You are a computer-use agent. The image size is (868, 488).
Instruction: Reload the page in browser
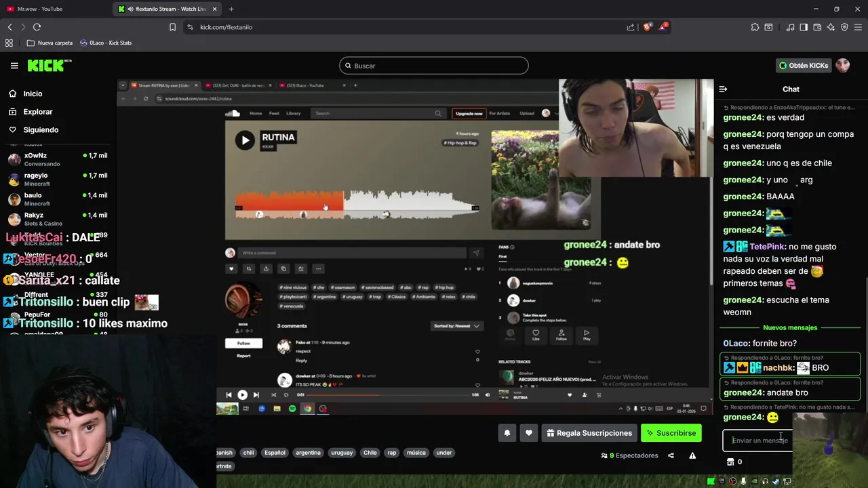(37, 27)
